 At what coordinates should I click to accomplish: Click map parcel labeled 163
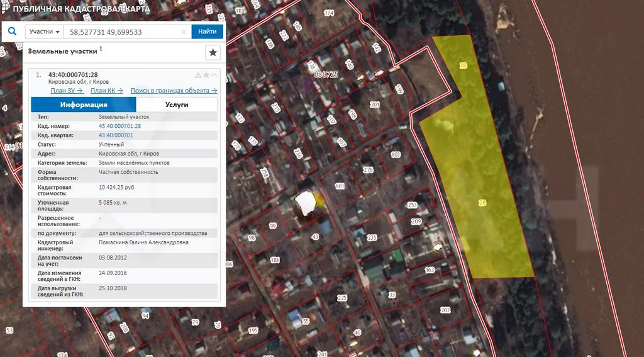(x=430, y=270)
